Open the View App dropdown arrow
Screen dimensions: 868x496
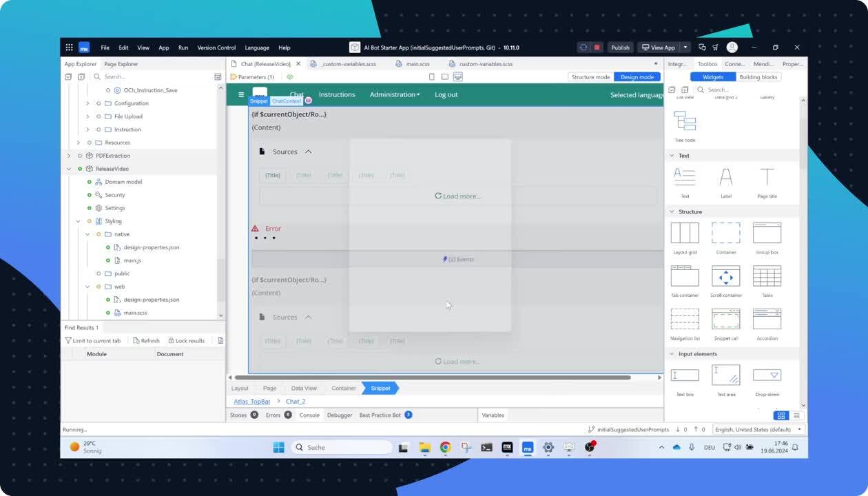point(685,48)
